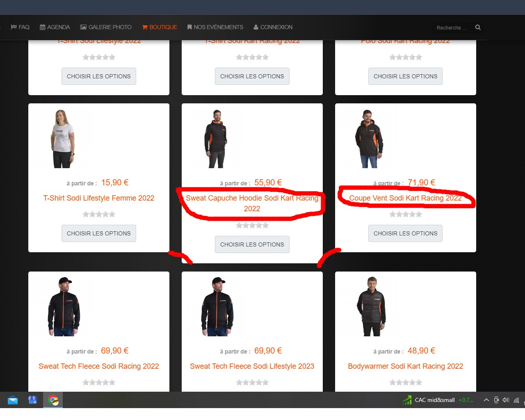Click the star rating under Bodywarmer Sodi Kart Racing 2022
This screenshot has height=420, width=525.
(x=406, y=382)
